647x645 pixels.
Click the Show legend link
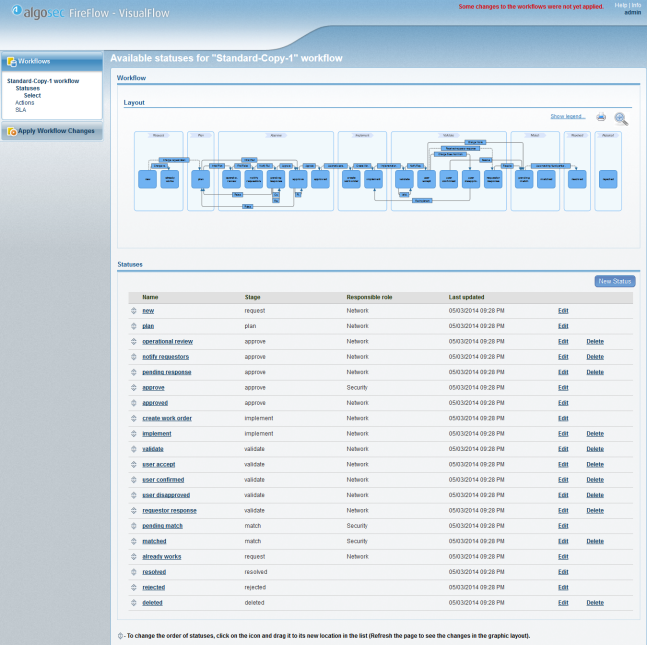click(568, 116)
